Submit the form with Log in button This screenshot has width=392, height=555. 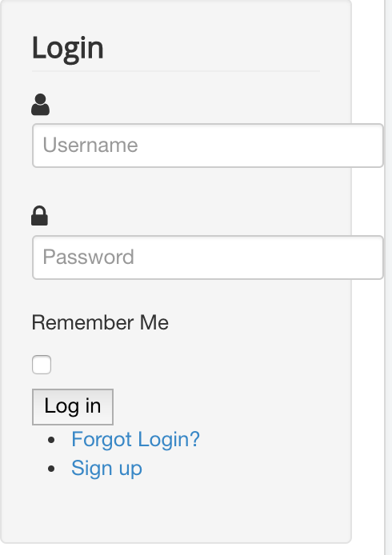pos(73,407)
